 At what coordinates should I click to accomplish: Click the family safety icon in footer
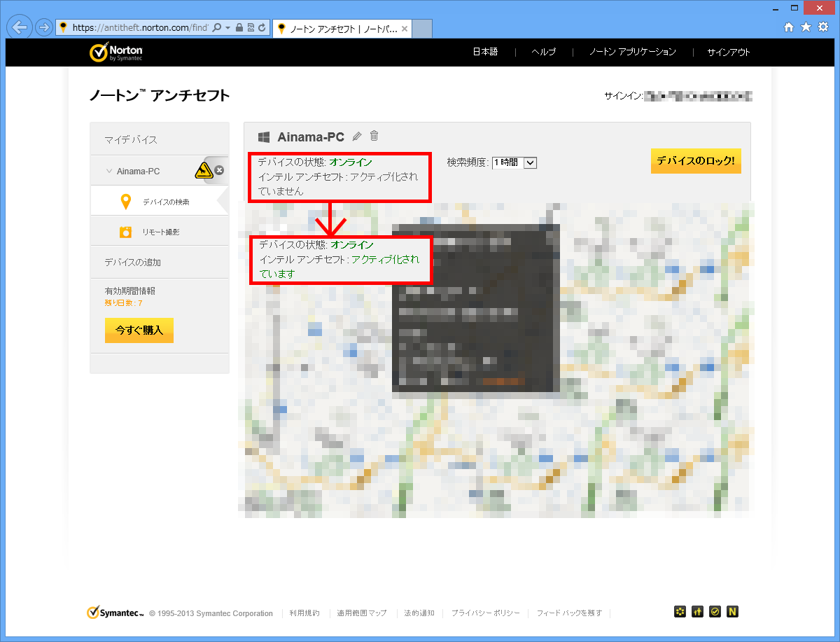[697, 611]
